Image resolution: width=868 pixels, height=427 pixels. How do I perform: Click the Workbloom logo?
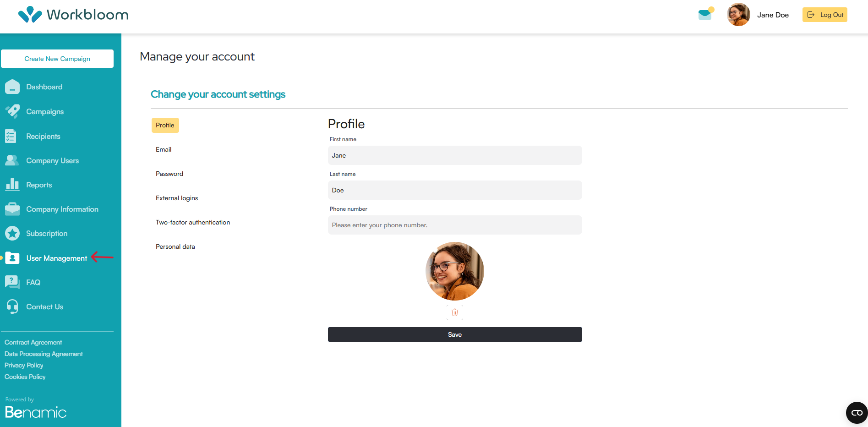[73, 15]
